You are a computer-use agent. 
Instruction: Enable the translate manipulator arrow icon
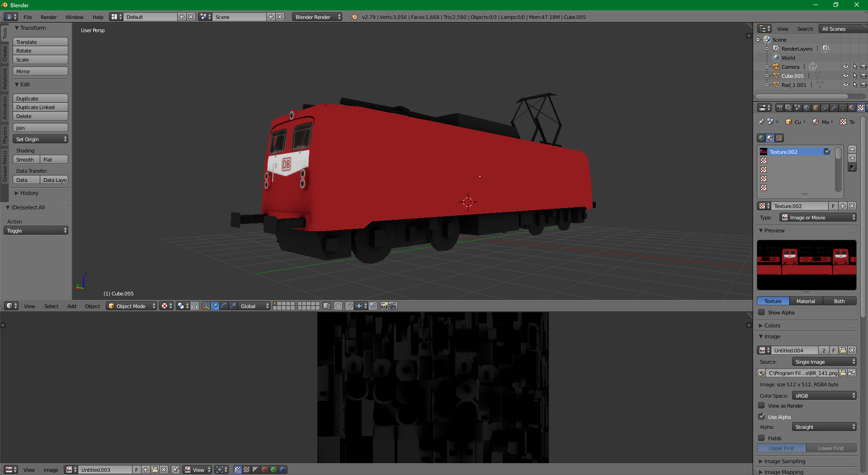click(215, 306)
